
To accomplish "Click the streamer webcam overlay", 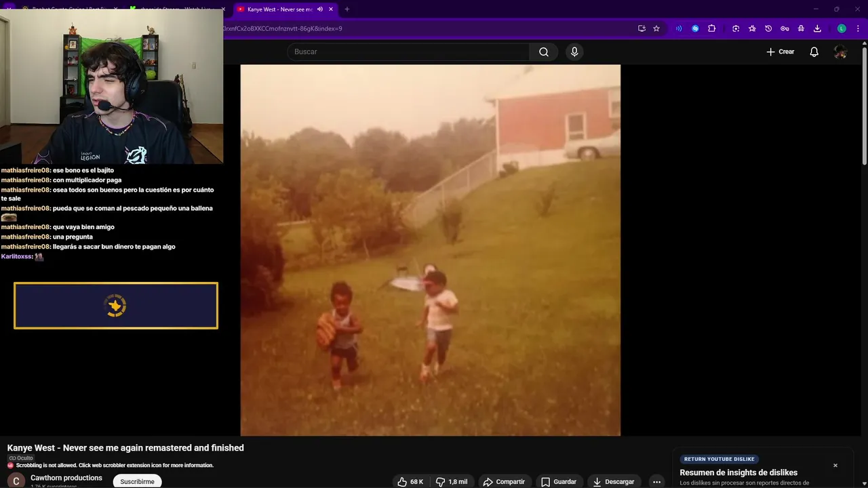I will [111, 86].
